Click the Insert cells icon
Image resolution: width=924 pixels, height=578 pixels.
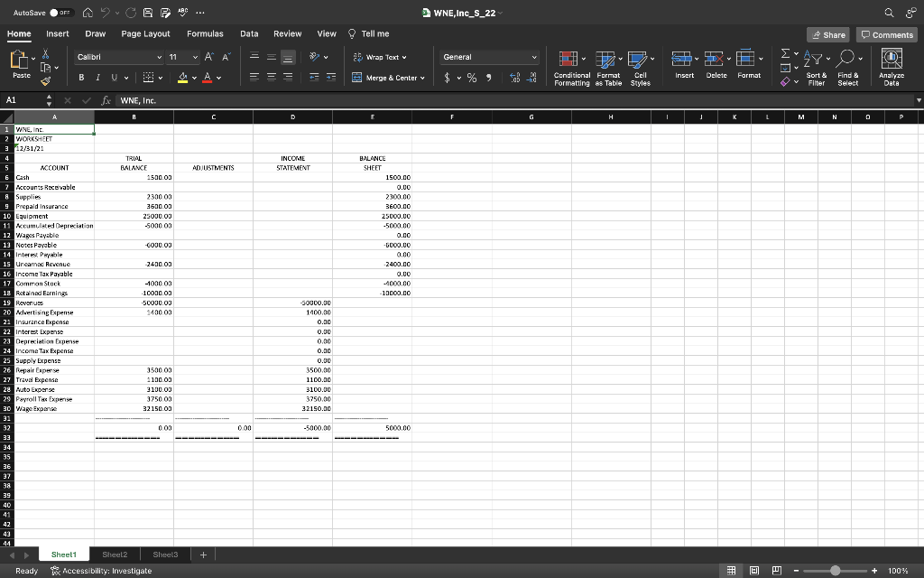pyautogui.click(x=682, y=59)
